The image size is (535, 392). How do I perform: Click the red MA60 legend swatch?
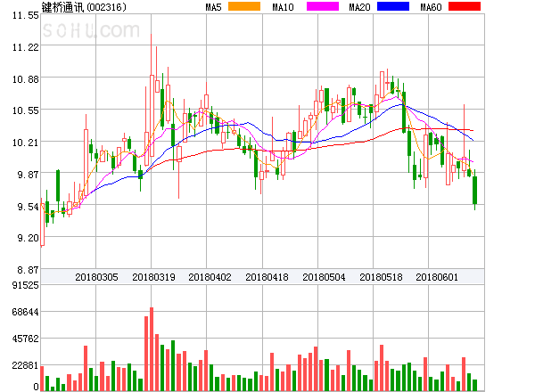[x=465, y=6]
